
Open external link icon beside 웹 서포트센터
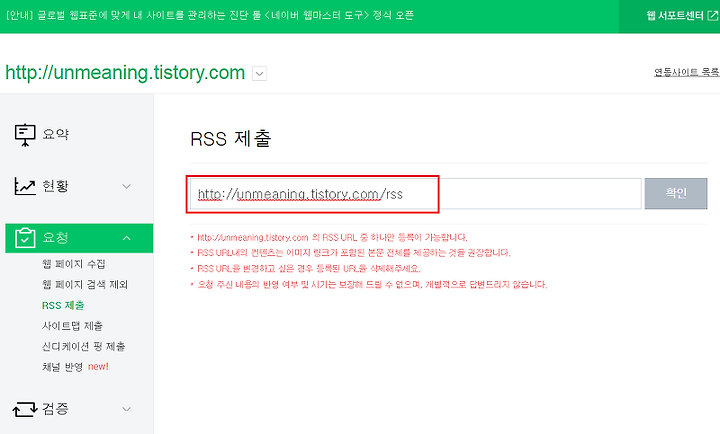click(713, 16)
